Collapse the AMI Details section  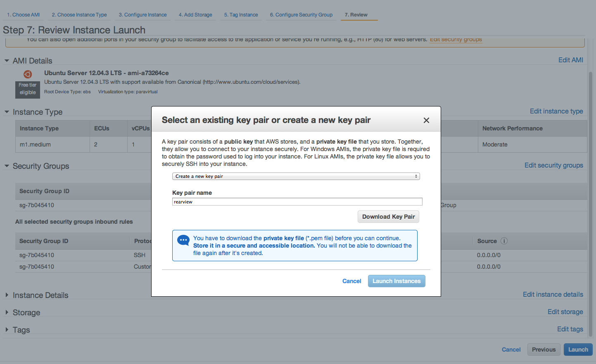pos(7,61)
